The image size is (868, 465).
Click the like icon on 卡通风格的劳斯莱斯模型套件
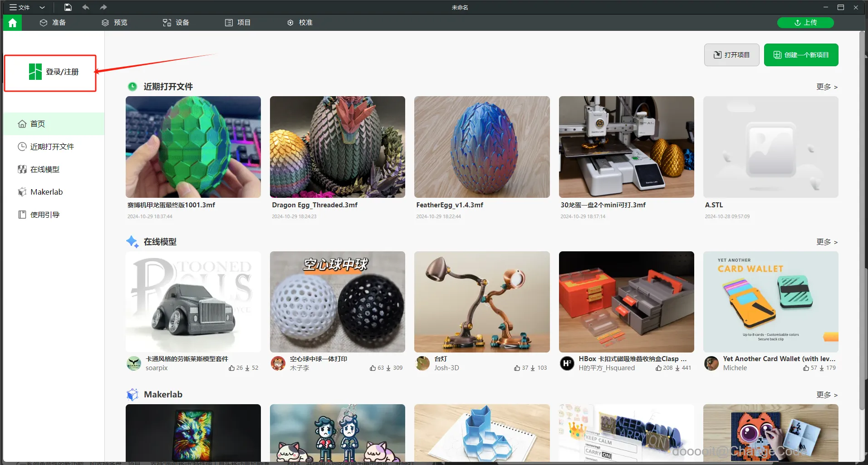232,368
